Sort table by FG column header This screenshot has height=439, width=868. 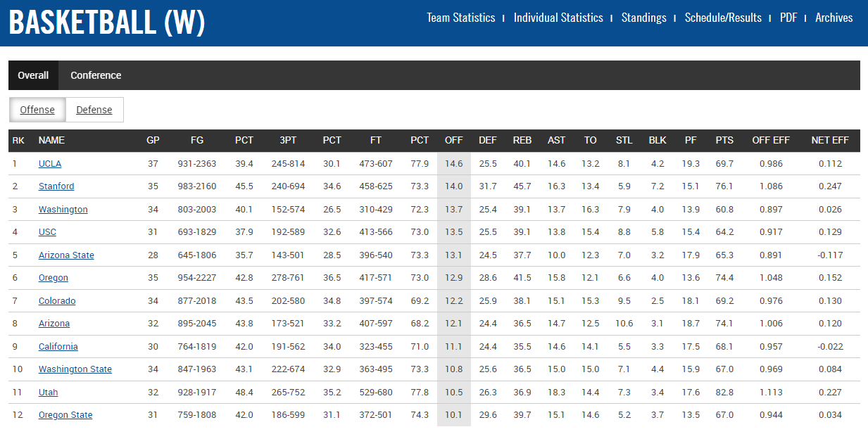[197, 141]
